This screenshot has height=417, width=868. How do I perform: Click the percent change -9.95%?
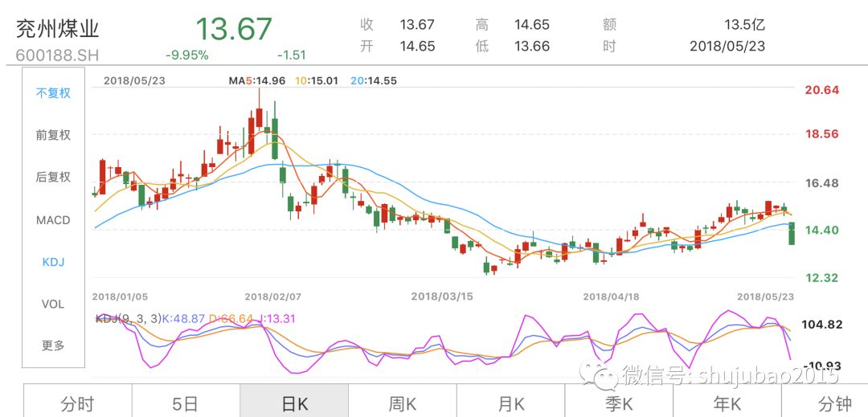tap(187, 55)
